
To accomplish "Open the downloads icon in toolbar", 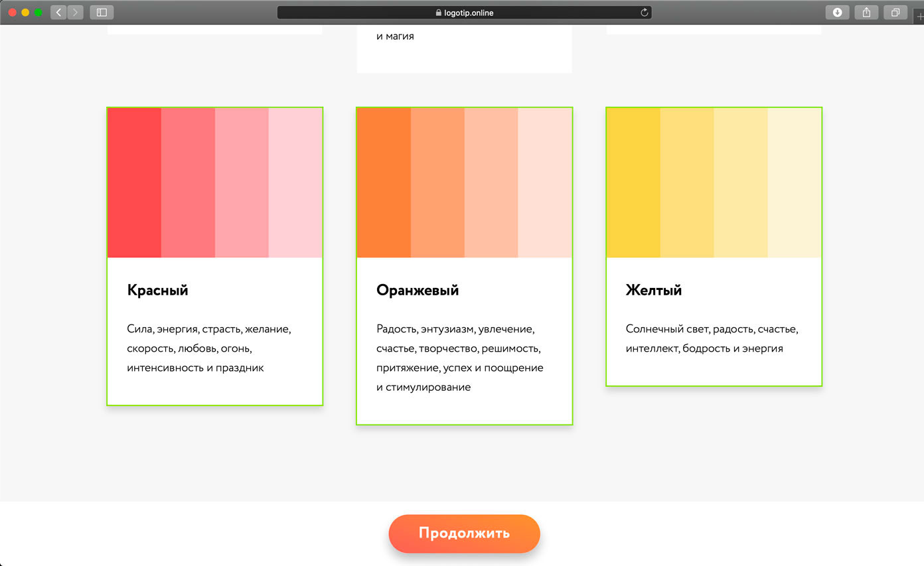I will pos(837,12).
